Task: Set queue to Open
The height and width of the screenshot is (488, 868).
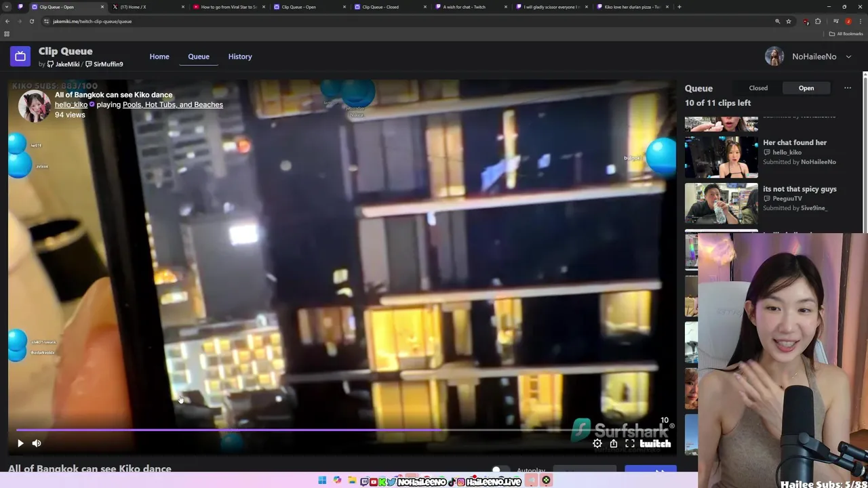Action: (x=806, y=88)
